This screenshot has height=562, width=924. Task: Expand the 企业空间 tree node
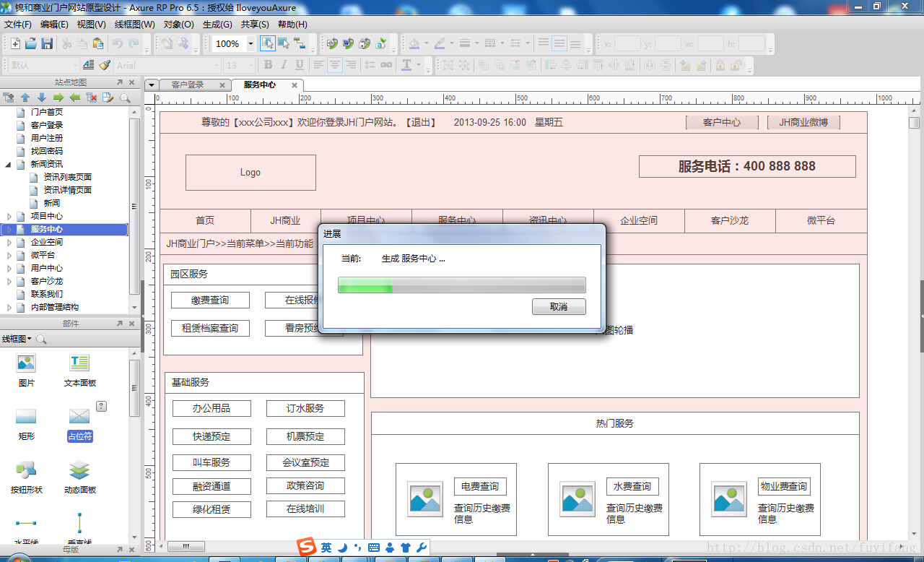[9, 242]
